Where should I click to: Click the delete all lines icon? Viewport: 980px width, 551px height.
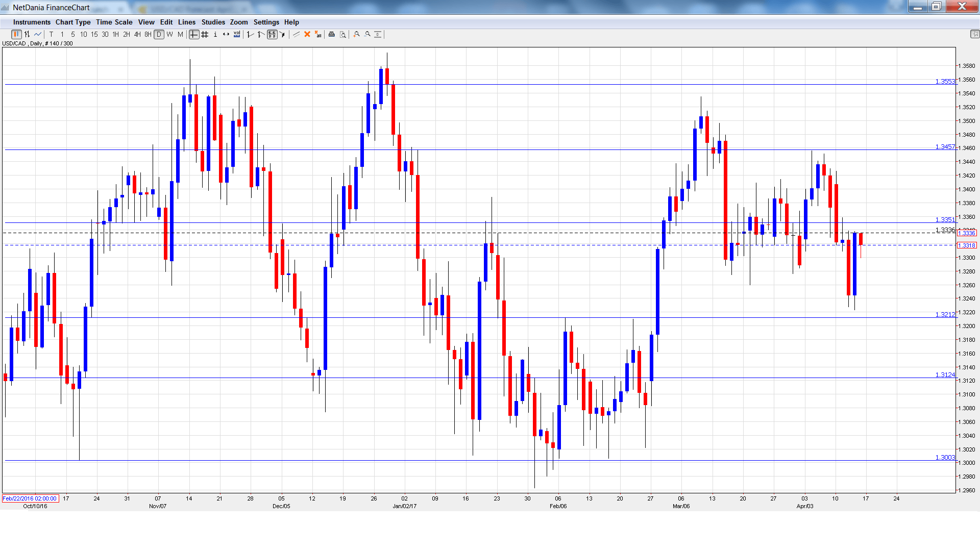[318, 35]
